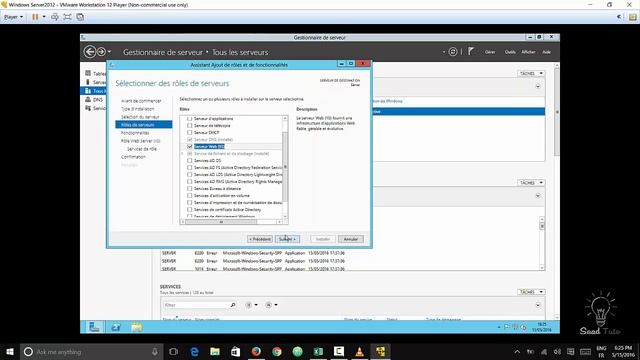Open the Windows Store taskbar icon

(x=236, y=351)
